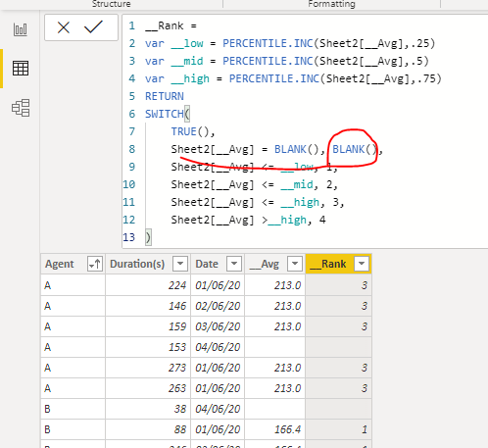Select date cell 02/06/20
Image resolution: width=488 pixels, height=448 pixels.
click(x=218, y=306)
